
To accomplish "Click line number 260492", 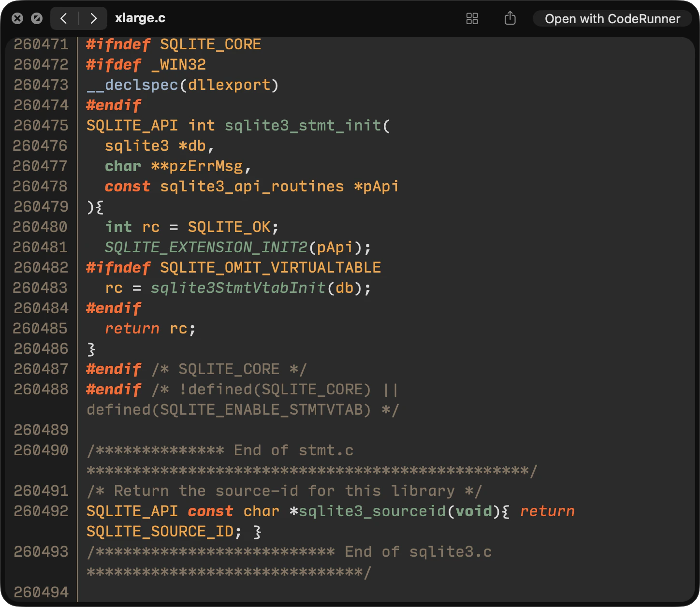I will 41,511.
